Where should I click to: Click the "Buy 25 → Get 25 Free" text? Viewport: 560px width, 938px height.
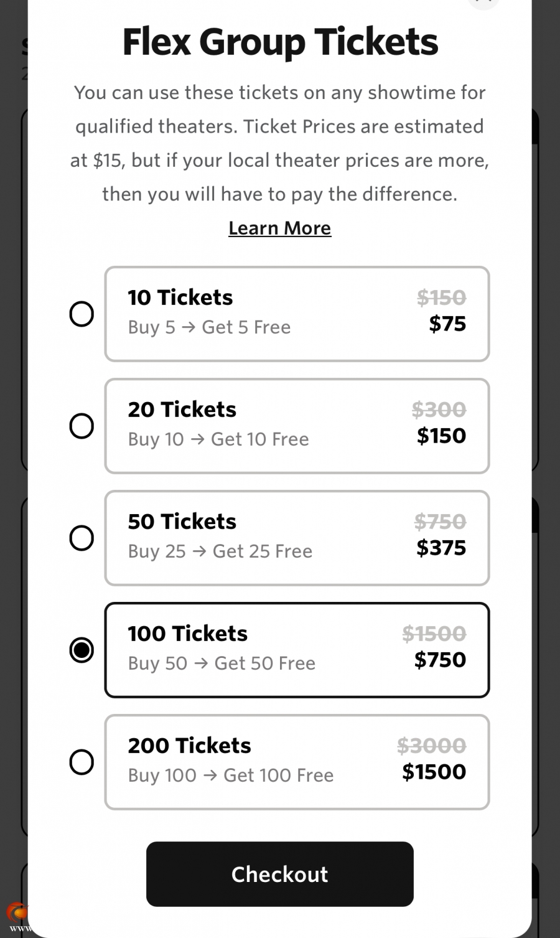tap(220, 551)
